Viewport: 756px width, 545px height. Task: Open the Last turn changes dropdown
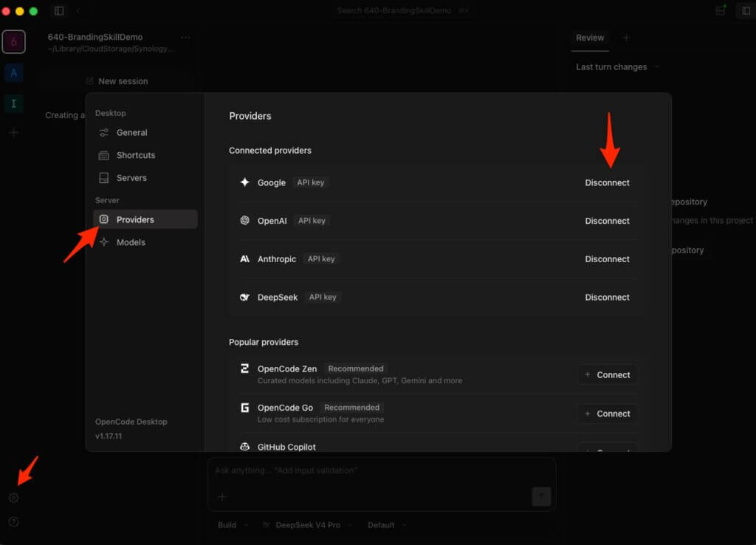[617, 67]
